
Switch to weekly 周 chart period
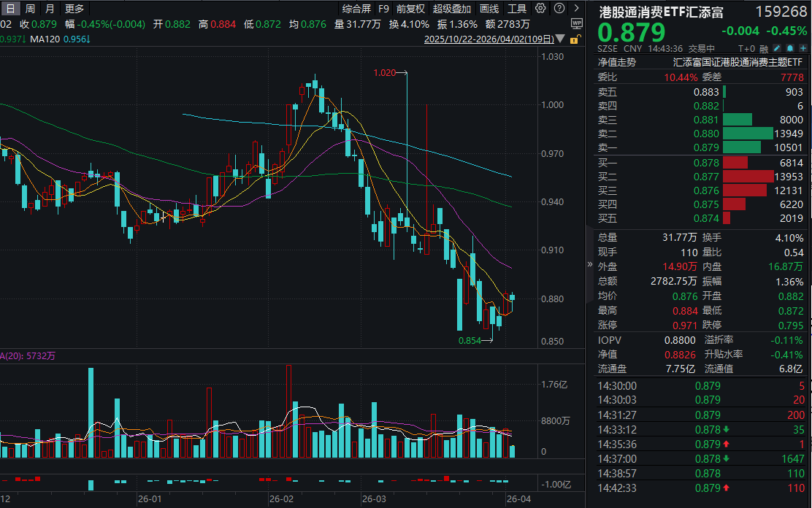pos(30,9)
